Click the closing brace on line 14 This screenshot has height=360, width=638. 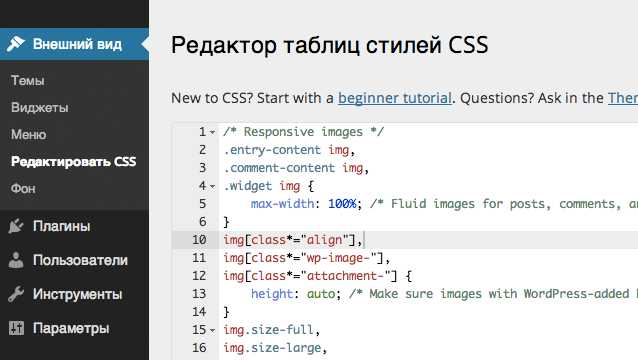click(226, 312)
